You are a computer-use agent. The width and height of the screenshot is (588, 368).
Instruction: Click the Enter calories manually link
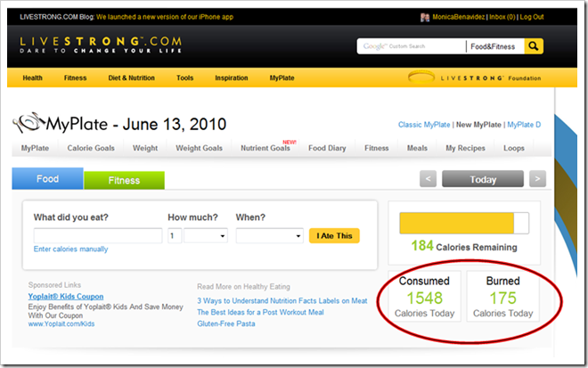pyautogui.click(x=70, y=249)
